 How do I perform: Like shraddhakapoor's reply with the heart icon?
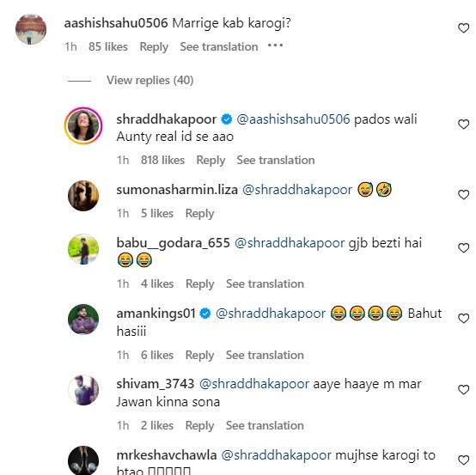coord(463,125)
